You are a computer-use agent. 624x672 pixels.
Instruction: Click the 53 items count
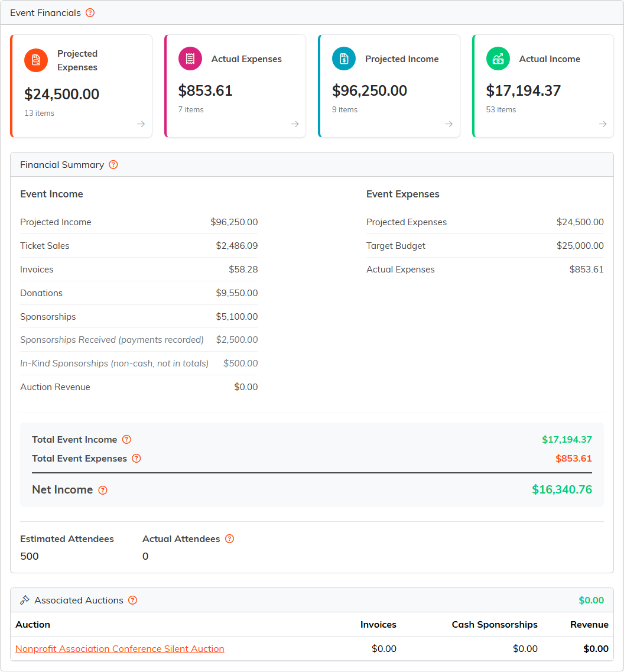501,110
